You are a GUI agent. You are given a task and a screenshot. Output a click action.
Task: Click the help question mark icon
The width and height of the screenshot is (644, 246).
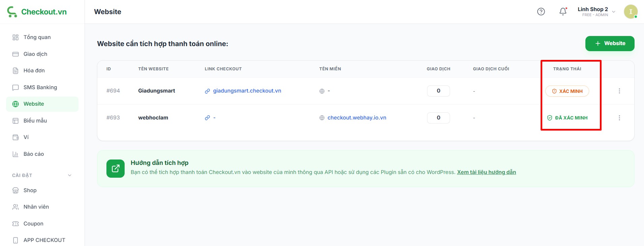[x=541, y=12]
